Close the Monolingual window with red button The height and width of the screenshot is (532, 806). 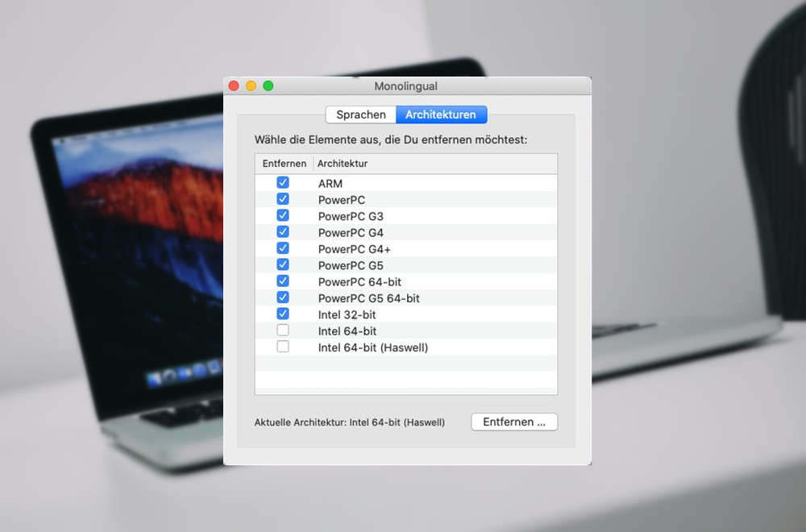click(x=234, y=86)
